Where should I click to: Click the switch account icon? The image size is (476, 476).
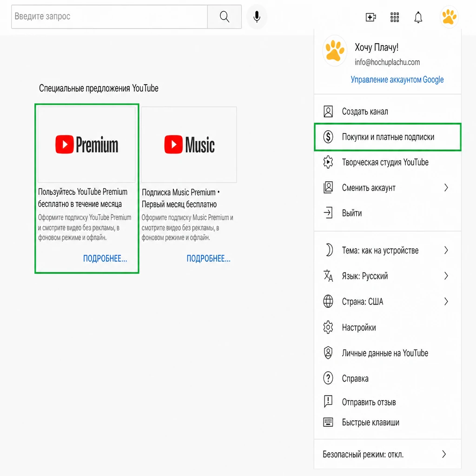point(328,188)
